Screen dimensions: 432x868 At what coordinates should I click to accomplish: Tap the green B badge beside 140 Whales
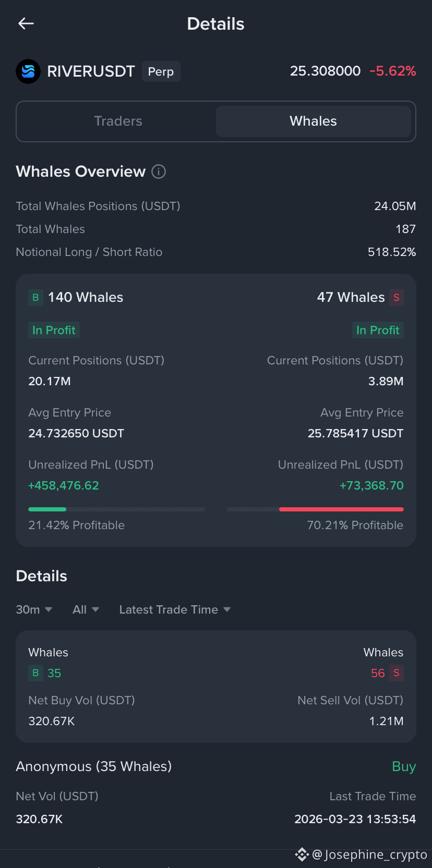[x=35, y=298]
